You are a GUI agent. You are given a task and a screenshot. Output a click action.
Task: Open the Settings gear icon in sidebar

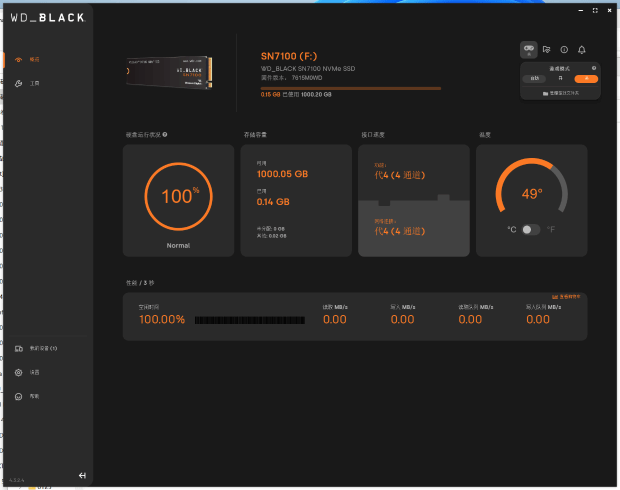click(19, 373)
